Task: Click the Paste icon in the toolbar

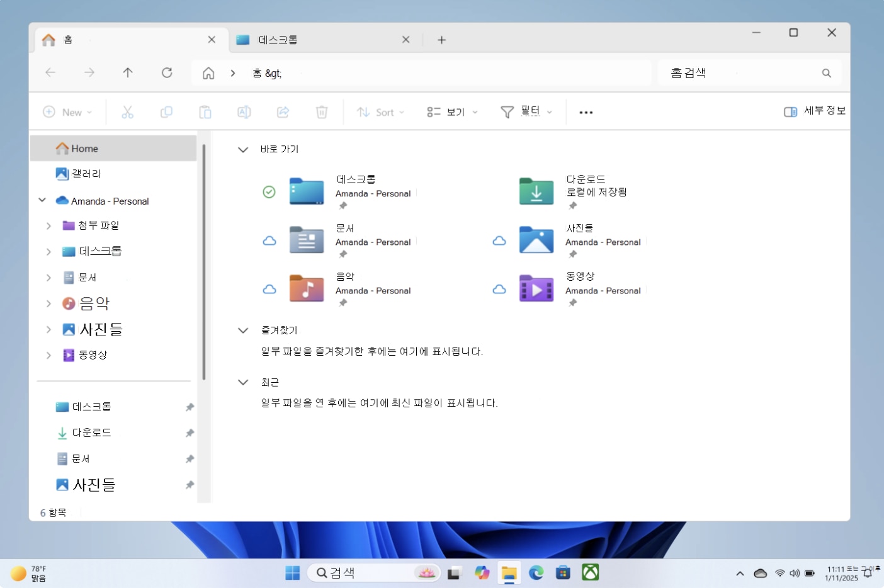Action: tap(205, 111)
